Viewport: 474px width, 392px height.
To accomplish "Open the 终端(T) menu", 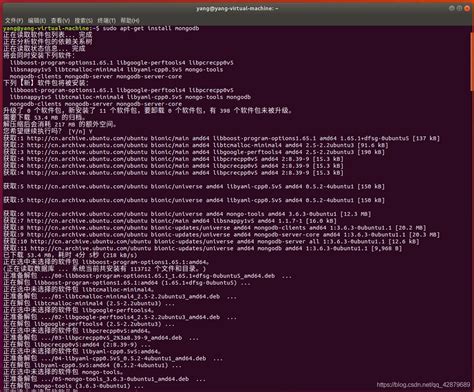I will click(106, 21).
